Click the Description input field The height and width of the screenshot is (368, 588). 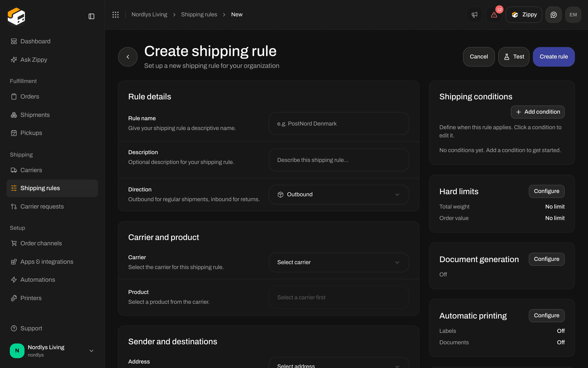339,160
